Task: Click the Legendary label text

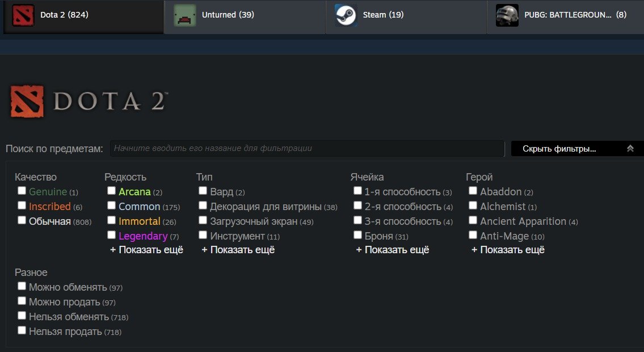Action: point(143,236)
